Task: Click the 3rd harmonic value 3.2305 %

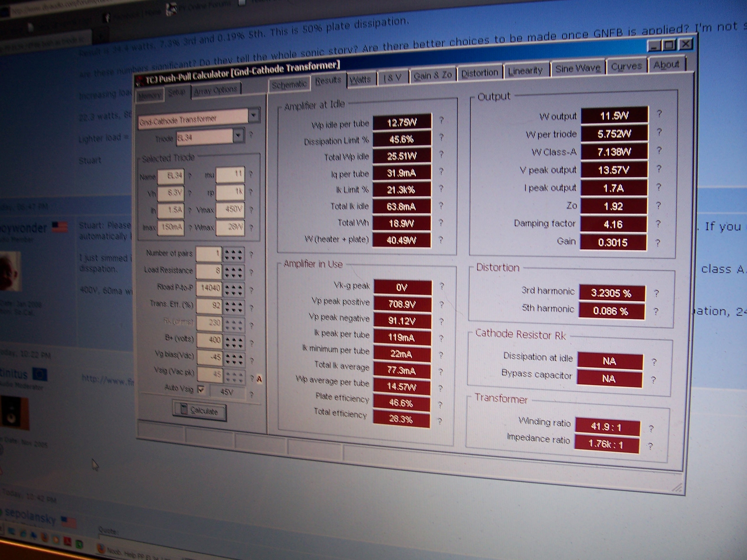Action: 612,293
